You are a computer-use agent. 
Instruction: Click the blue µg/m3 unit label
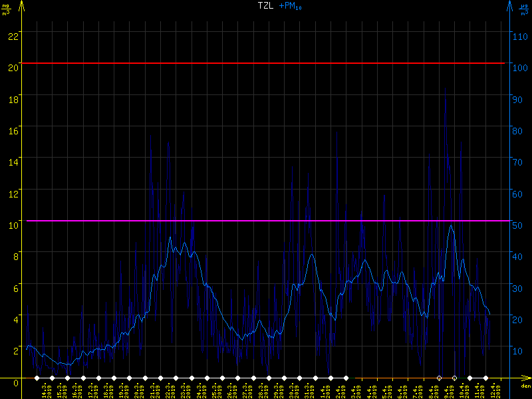click(x=525, y=9)
